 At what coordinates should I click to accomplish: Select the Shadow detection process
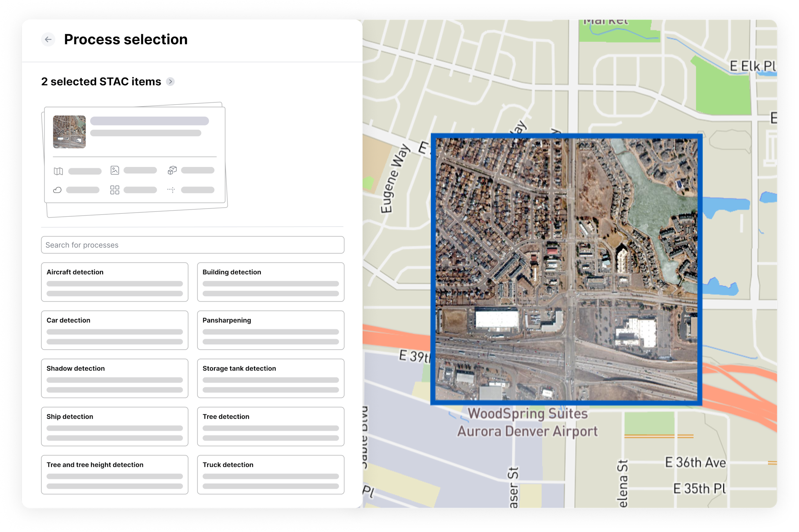point(115,378)
